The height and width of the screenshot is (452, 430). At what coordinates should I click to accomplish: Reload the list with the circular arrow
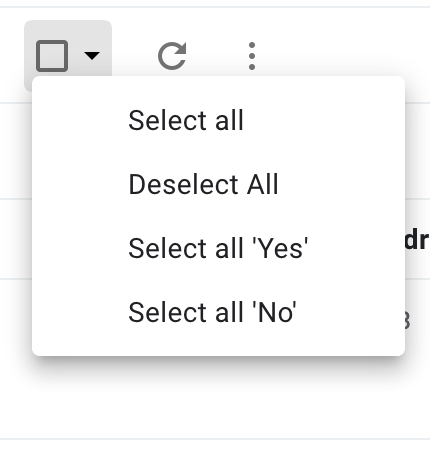tap(172, 56)
